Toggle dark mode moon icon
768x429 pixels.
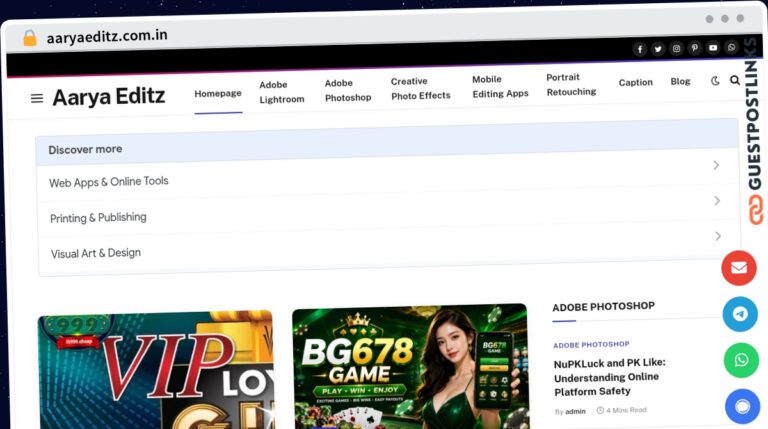[x=715, y=81]
